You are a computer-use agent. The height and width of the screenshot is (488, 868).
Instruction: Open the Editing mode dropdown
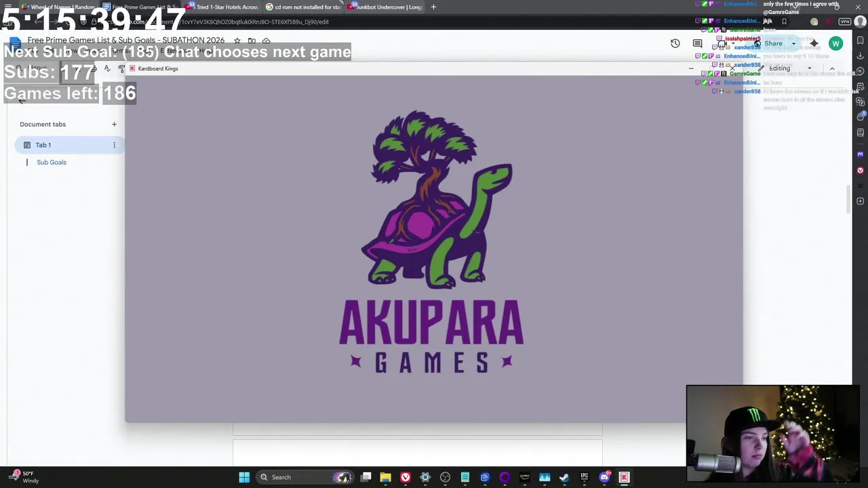pyautogui.click(x=785, y=68)
